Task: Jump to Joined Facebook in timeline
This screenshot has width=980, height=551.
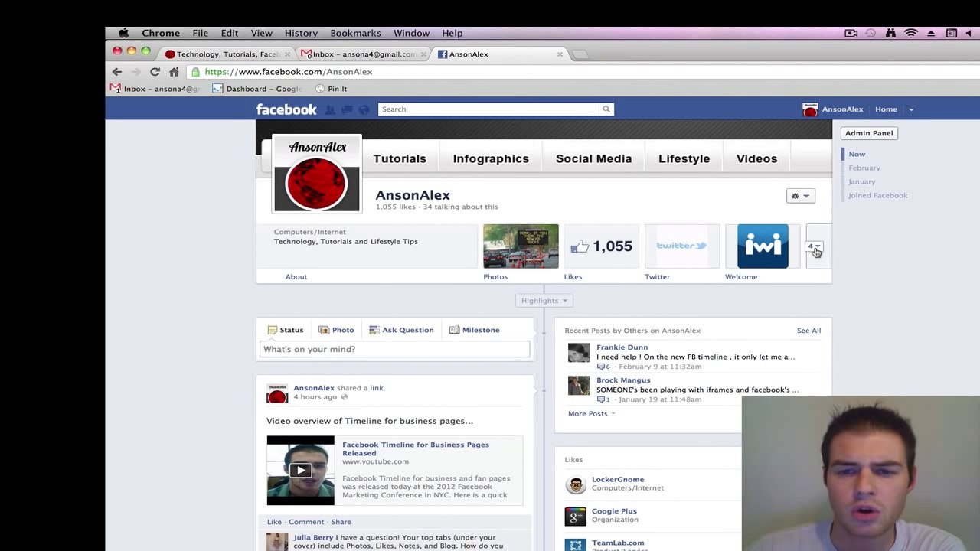Action: point(877,195)
